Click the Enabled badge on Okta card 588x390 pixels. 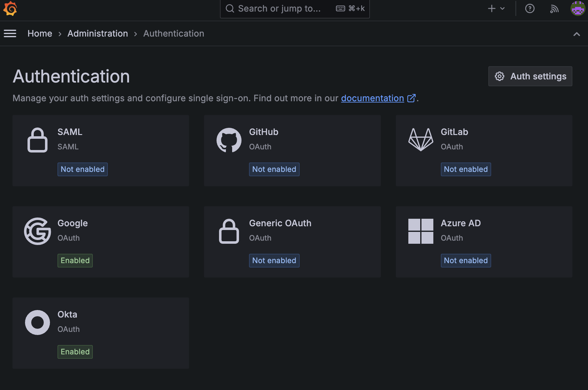tap(75, 352)
